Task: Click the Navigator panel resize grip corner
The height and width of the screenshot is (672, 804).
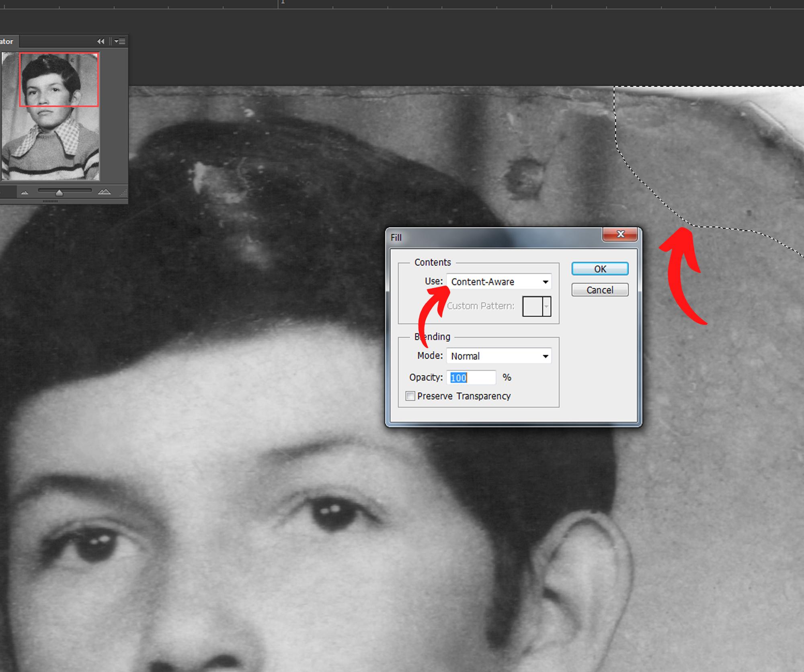Action: point(123,194)
